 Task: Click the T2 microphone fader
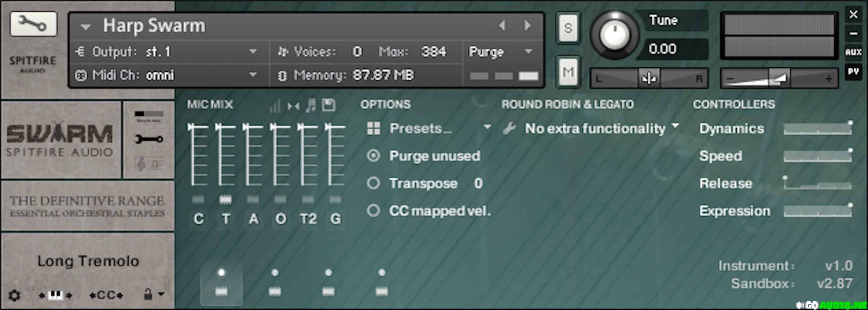308,154
